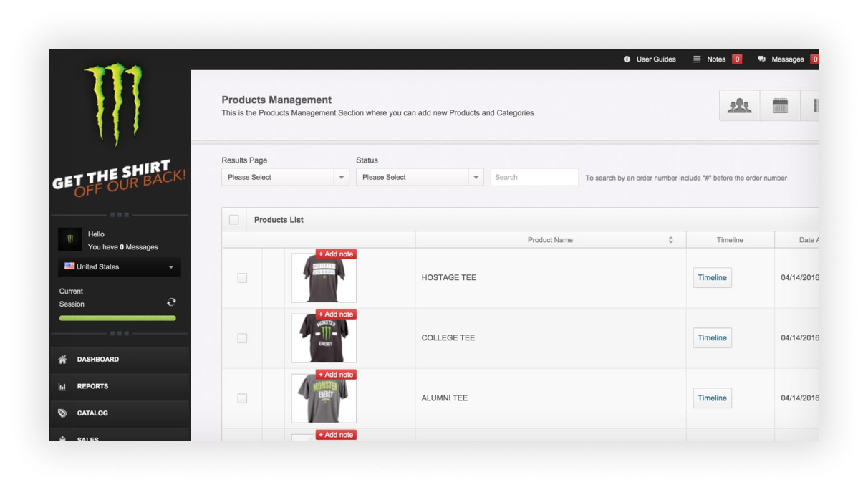This screenshot has width=868, height=490.
Task: Check the HOSTAGE TEE row checkbox
Action: (242, 278)
